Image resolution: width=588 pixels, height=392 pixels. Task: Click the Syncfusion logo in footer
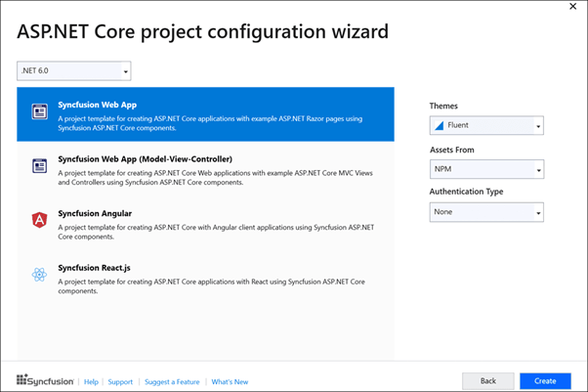[45, 381]
